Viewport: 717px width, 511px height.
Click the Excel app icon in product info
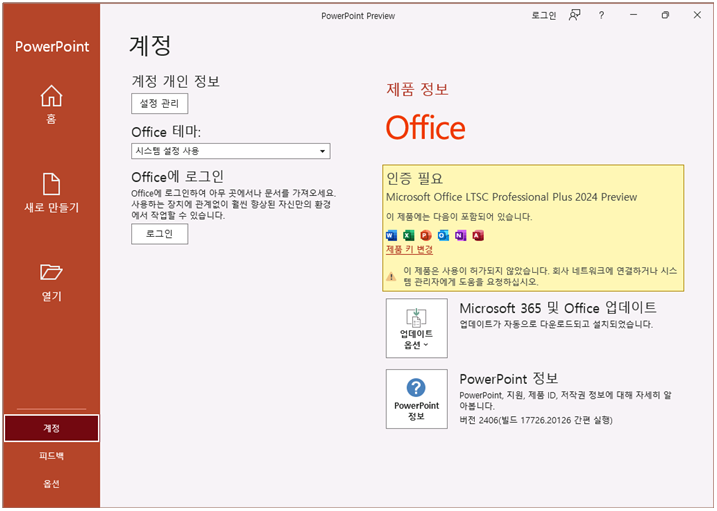pos(408,235)
